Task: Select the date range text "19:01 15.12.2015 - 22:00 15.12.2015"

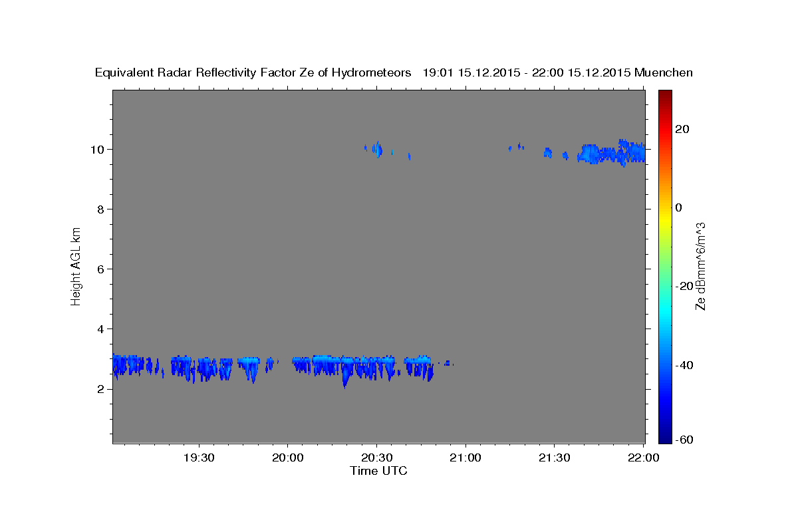Action: pos(527,73)
